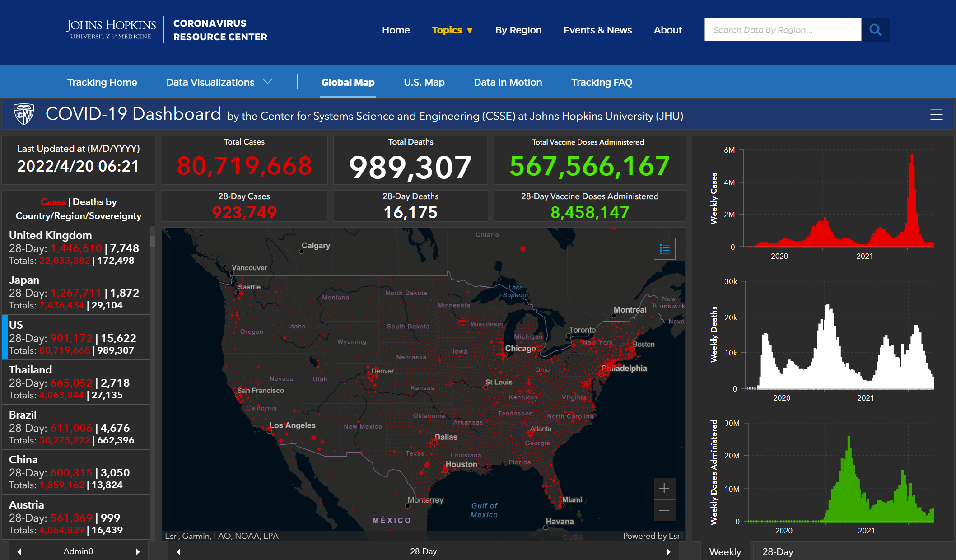Viewport: 956px width, 560px height.
Task: Click left arrow next to Admin0
Action: point(19,551)
